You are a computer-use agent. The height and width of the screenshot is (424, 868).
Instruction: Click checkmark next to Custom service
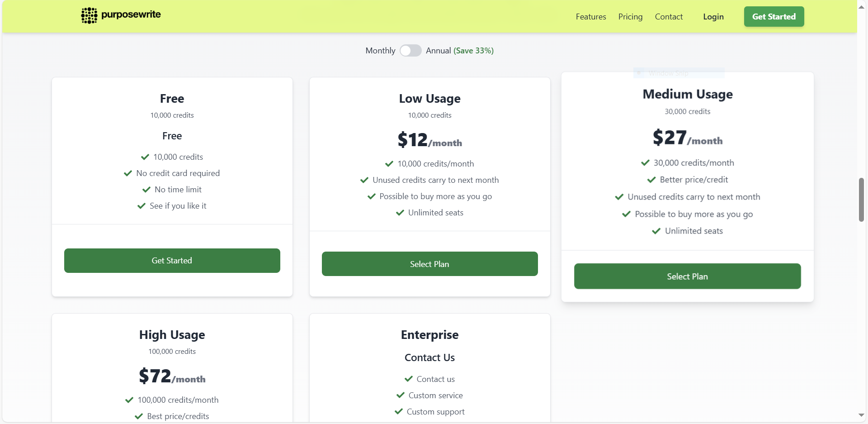click(x=401, y=395)
